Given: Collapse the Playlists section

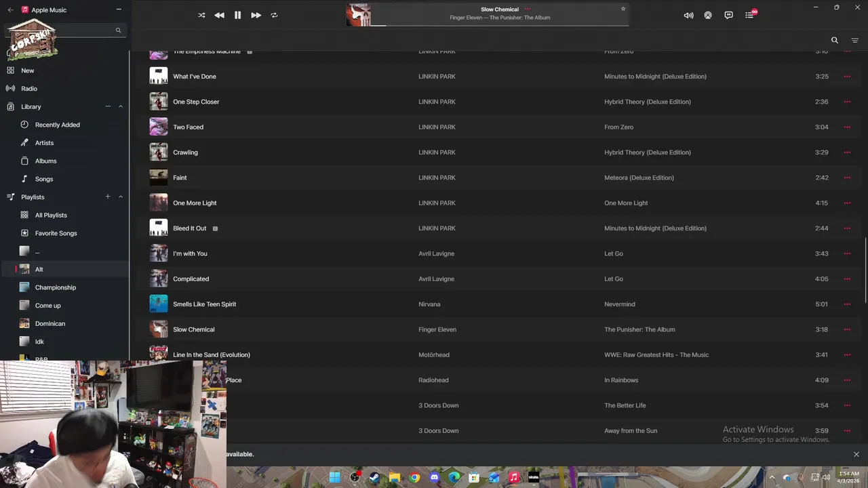Looking at the screenshot, I should (x=121, y=197).
